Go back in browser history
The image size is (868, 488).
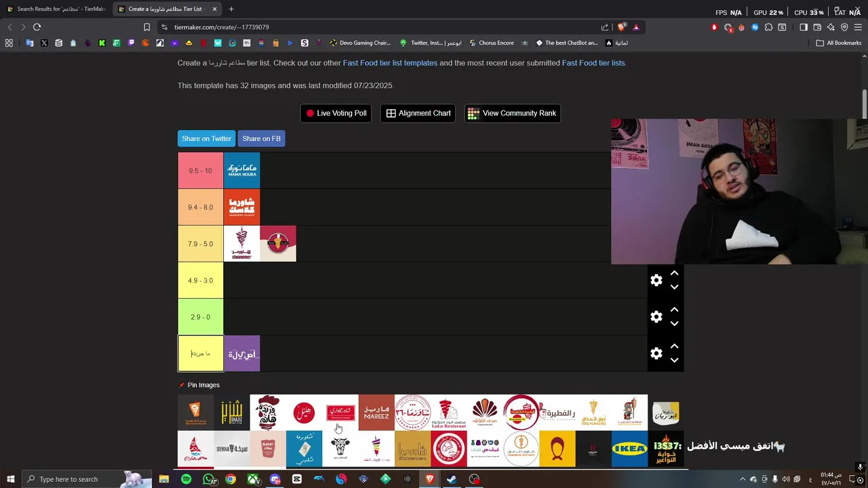coord(9,27)
